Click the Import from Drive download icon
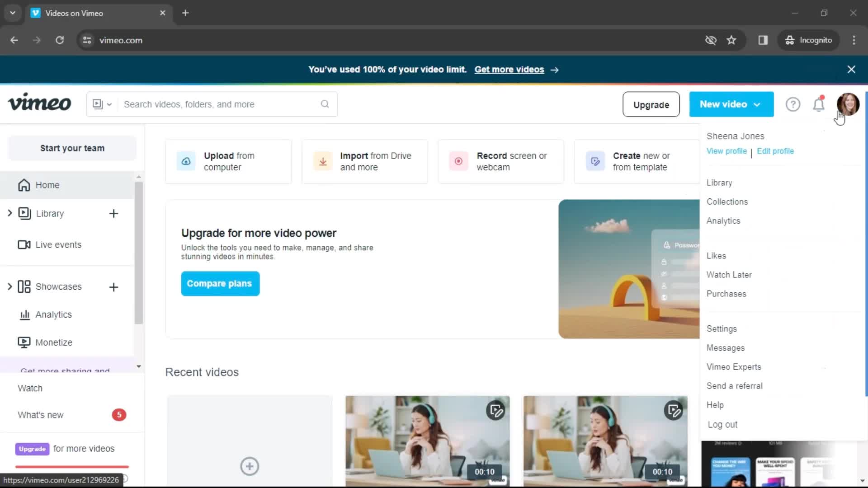Viewport: 868px width, 488px height. [x=323, y=161]
